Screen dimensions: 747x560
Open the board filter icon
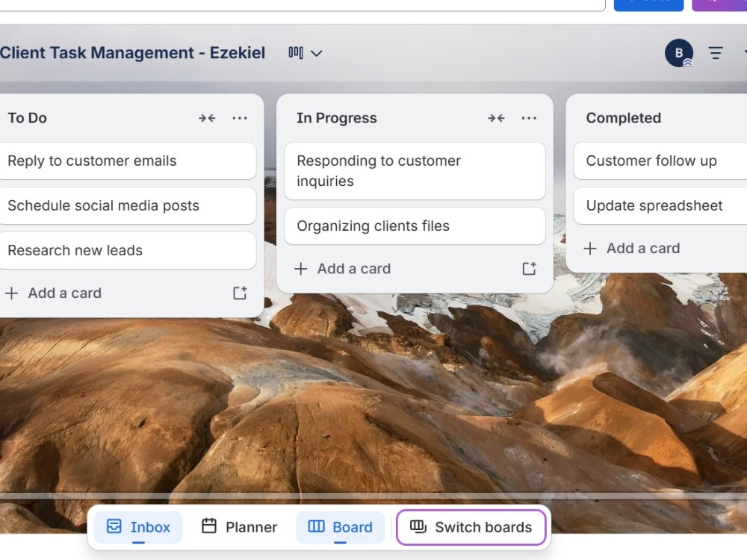[715, 53]
